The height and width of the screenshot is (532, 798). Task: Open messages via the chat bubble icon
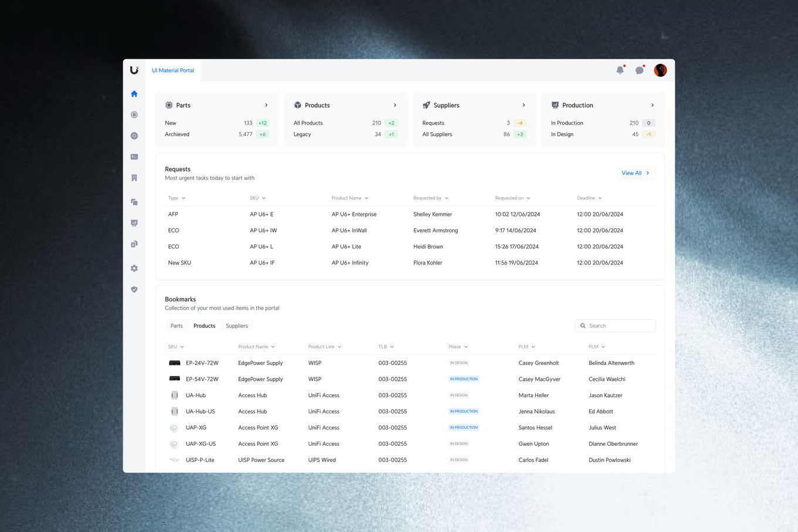[x=640, y=70]
